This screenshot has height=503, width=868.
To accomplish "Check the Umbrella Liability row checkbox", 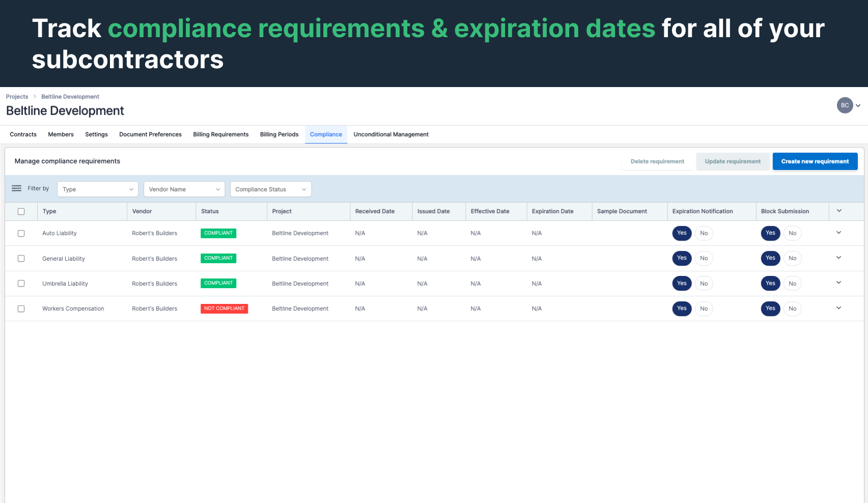I will tap(21, 284).
